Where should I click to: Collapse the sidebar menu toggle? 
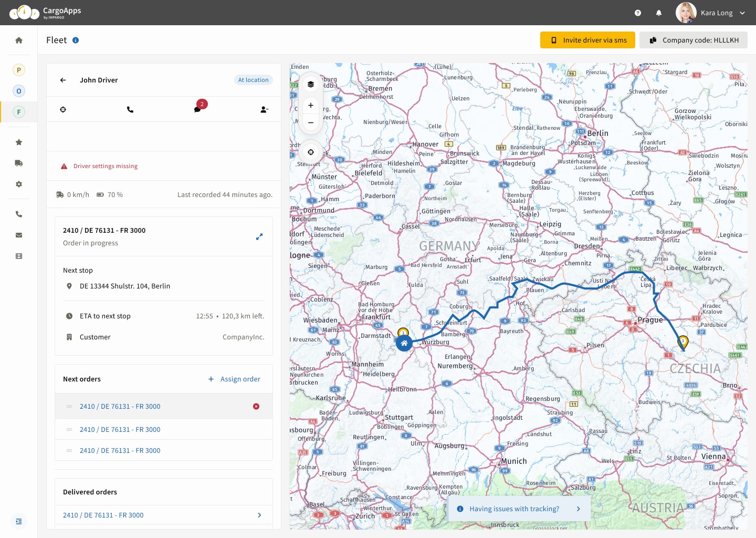pyautogui.click(x=19, y=521)
